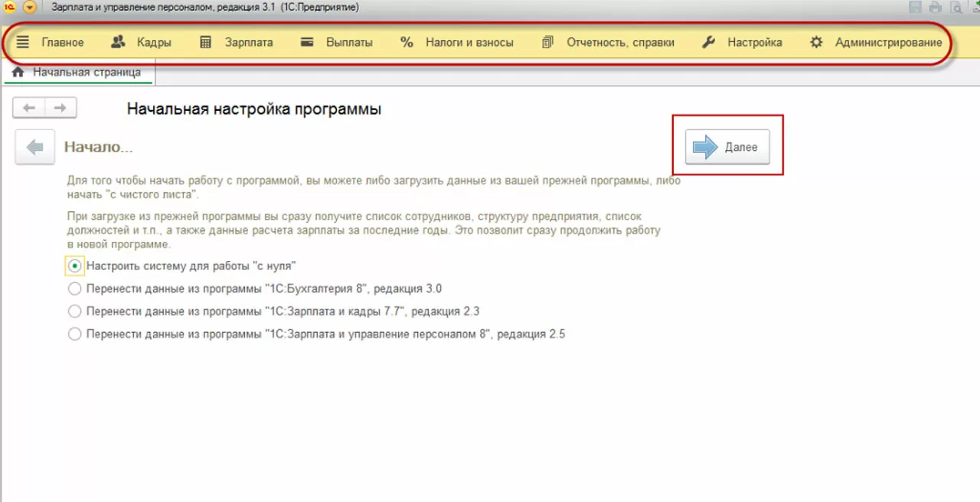Select transfer from 1С:Зарплата и кадры 7.7
This screenshot has width=980, height=502.
tap(273, 311)
